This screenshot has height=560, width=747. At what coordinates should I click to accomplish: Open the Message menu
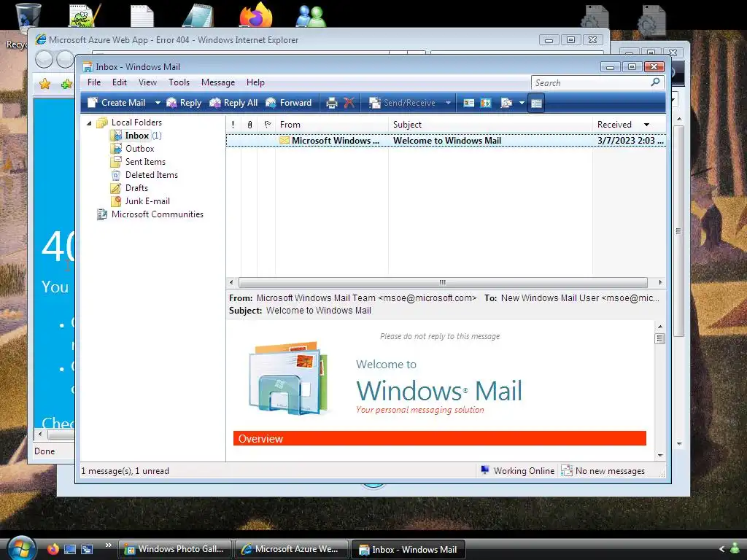point(218,82)
